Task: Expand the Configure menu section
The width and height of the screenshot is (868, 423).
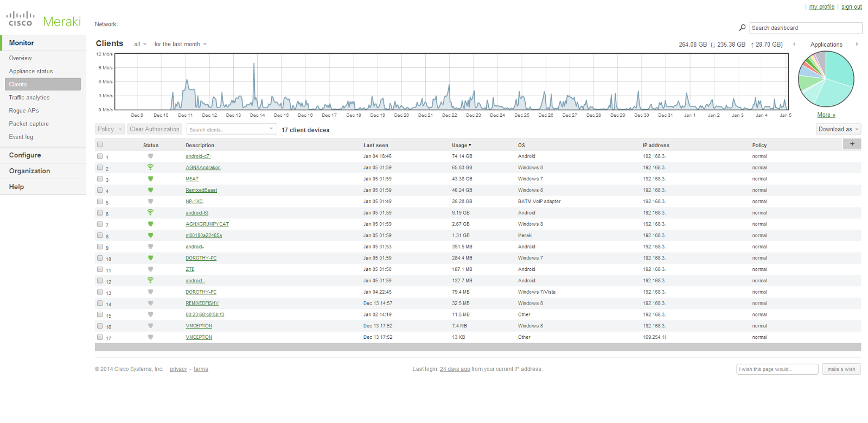Action: coord(25,155)
